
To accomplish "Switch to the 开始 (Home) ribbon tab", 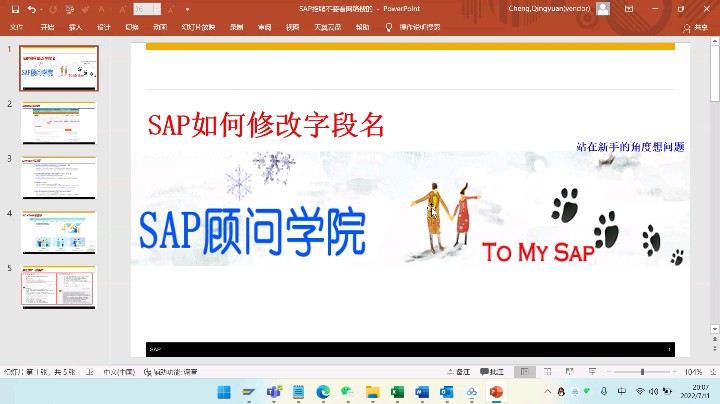I will click(x=47, y=27).
